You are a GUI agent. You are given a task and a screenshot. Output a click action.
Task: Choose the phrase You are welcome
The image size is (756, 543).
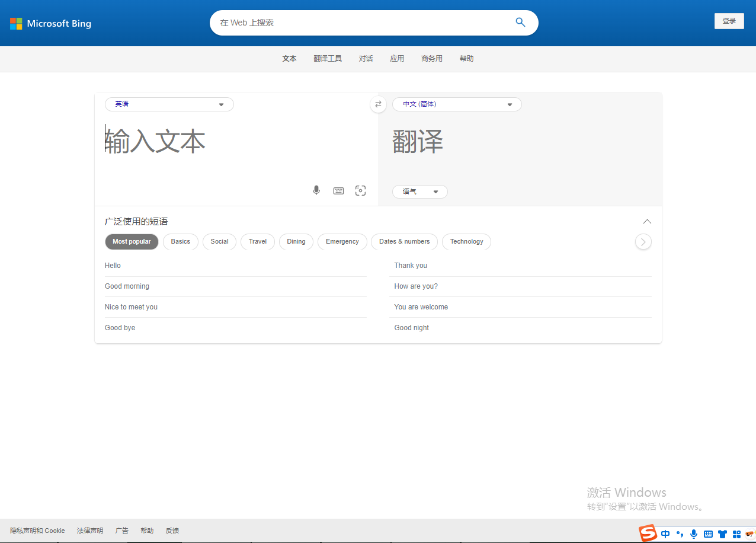(421, 307)
